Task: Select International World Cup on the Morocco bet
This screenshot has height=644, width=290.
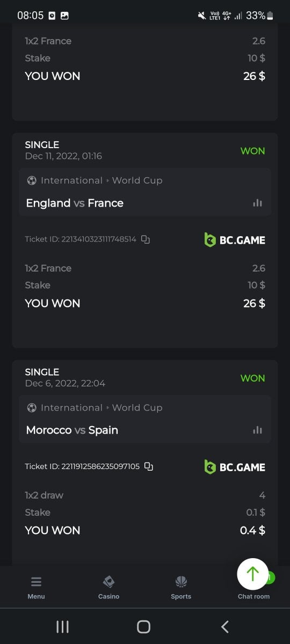Action: 95,407
